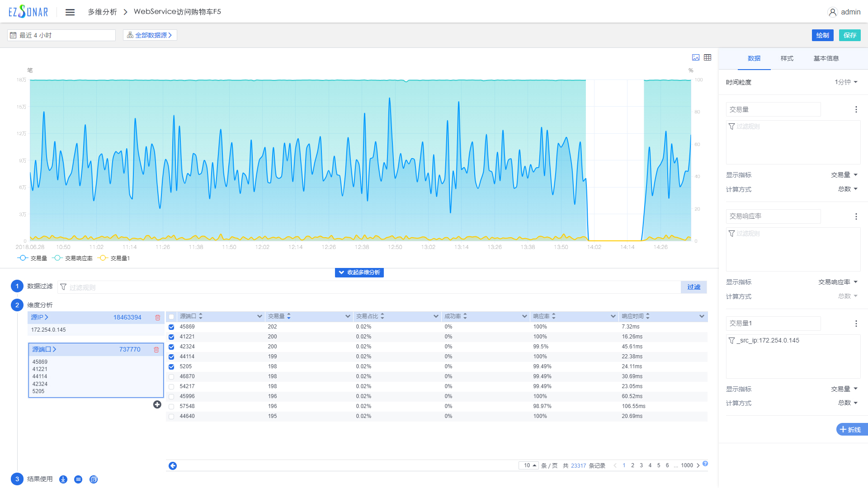Check the port 46870 row checkbox
Screen dimensions: 868x488
[171, 376]
